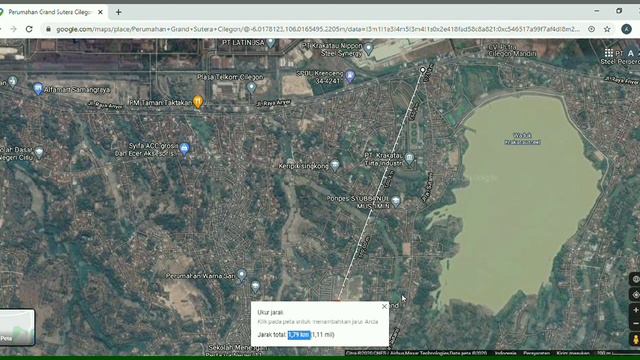Zoom in on the map

point(636,310)
